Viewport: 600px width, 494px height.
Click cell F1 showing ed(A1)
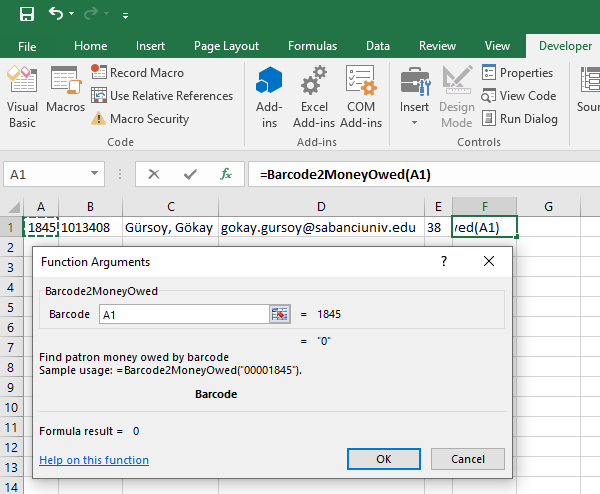[484, 227]
